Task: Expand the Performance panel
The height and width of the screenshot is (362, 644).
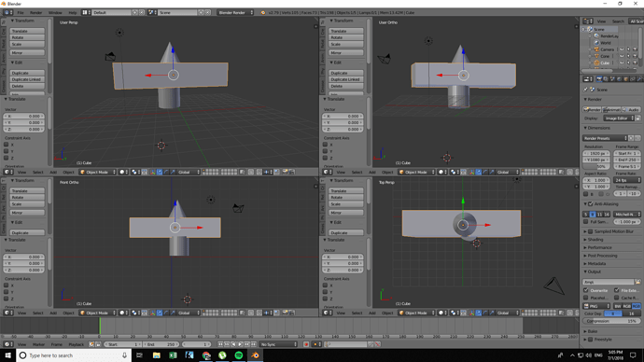Action: click(599, 247)
